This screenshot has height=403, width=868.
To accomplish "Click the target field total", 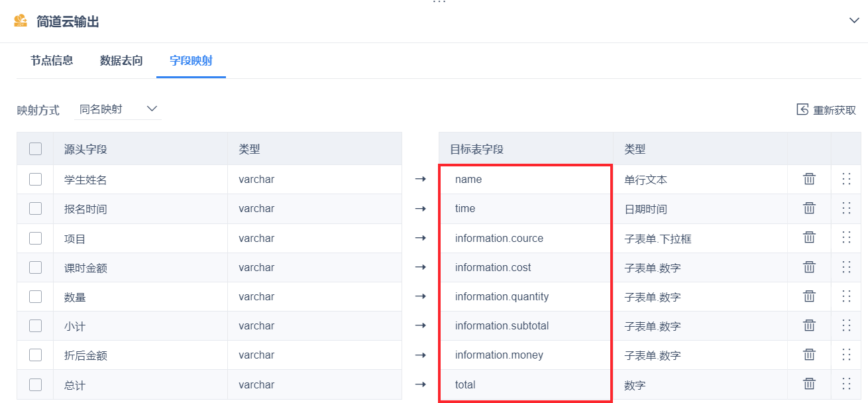I will click(465, 384).
